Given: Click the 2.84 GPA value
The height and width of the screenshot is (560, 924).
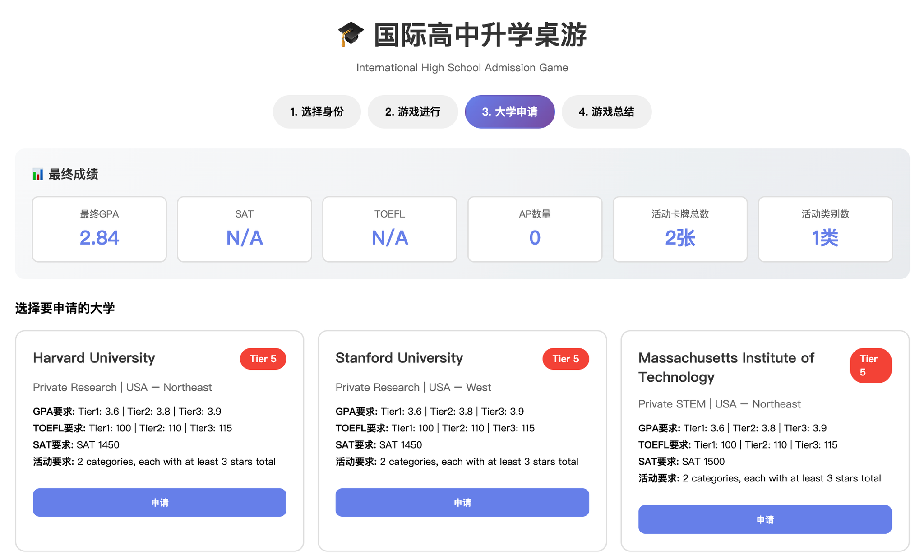Looking at the screenshot, I should click(99, 238).
